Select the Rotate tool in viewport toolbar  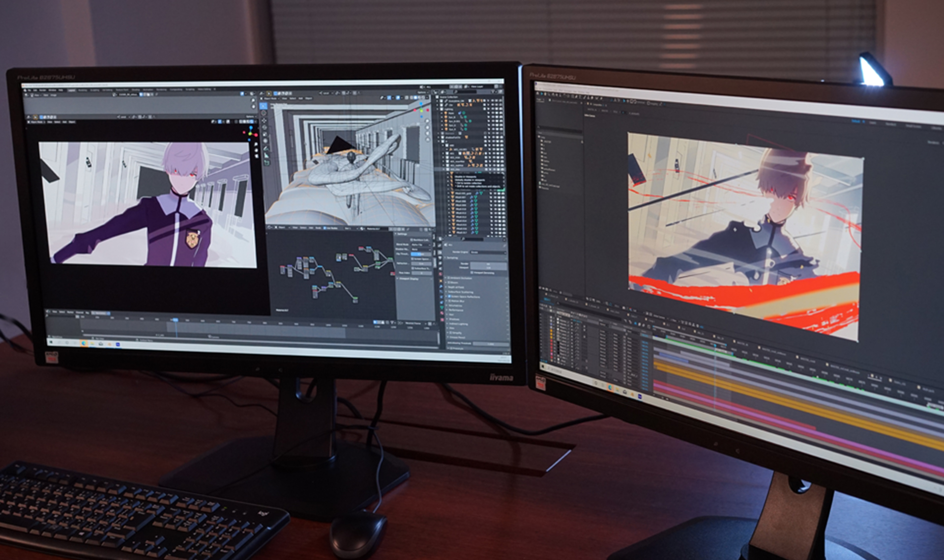[x=265, y=127]
